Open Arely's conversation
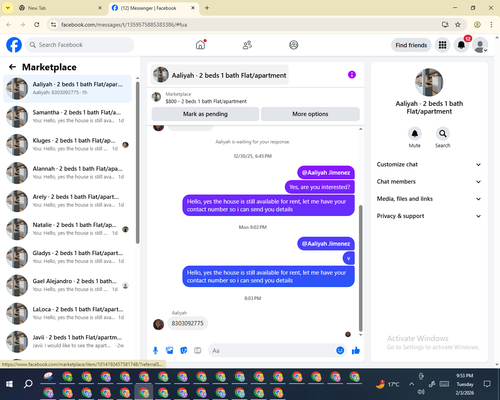 coord(68,201)
